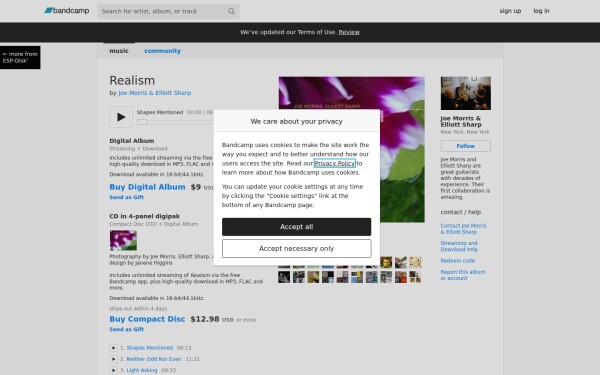Play the featured track Shapes Mentioned
The height and width of the screenshot is (375, 600).
(x=121, y=117)
